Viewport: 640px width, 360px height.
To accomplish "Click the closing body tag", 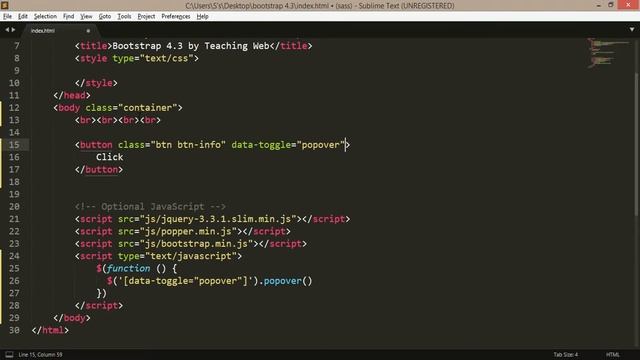I will [x=72, y=318].
